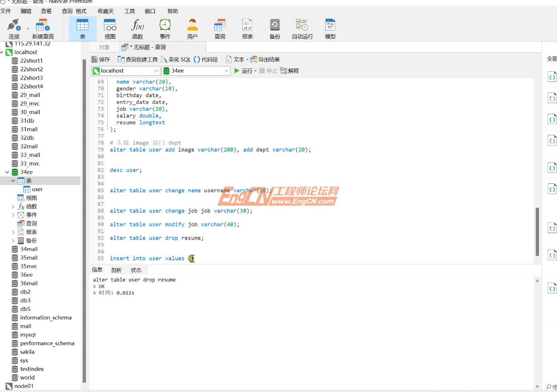Switch to the 对象 tab
The height and width of the screenshot is (392, 557).
coord(104,47)
